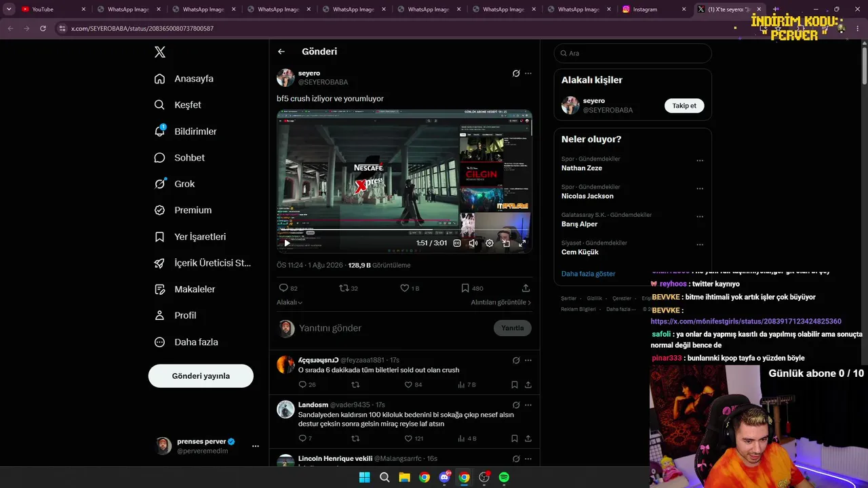The width and height of the screenshot is (868, 488).
Task: Enter video fullscreen mode
Action: pos(522,243)
